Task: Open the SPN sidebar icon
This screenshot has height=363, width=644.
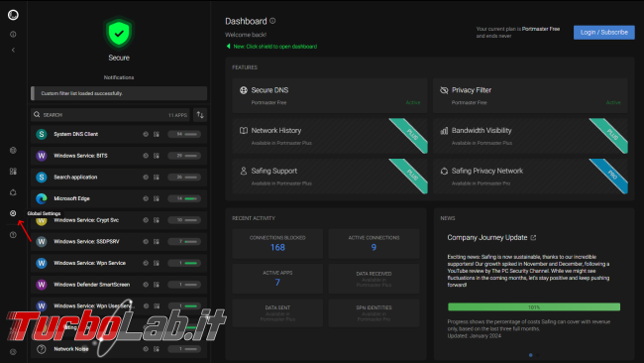Action: tap(13, 192)
